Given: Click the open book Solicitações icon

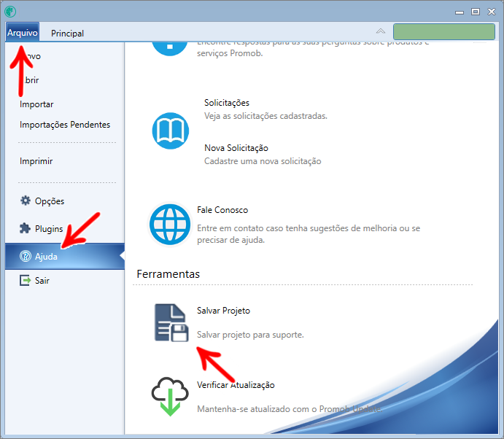Looking at the screenshot, I should click(x=171, y=131).
